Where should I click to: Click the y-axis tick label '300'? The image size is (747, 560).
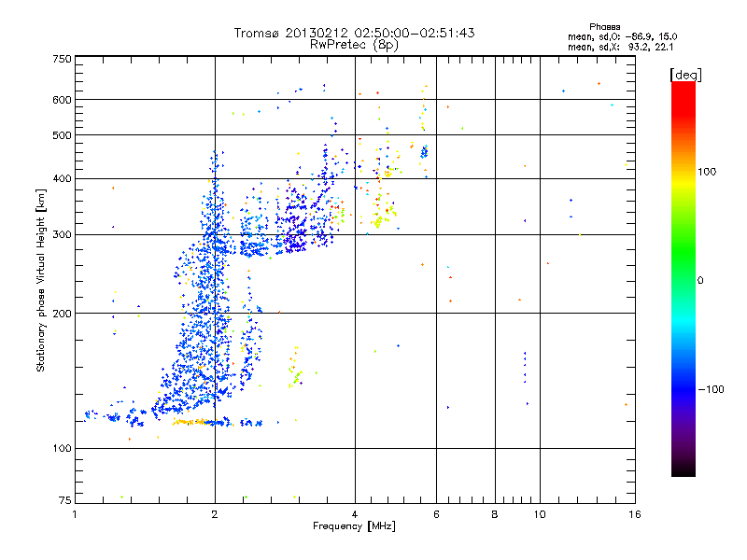pyautogui.click(x=62, y=234)
